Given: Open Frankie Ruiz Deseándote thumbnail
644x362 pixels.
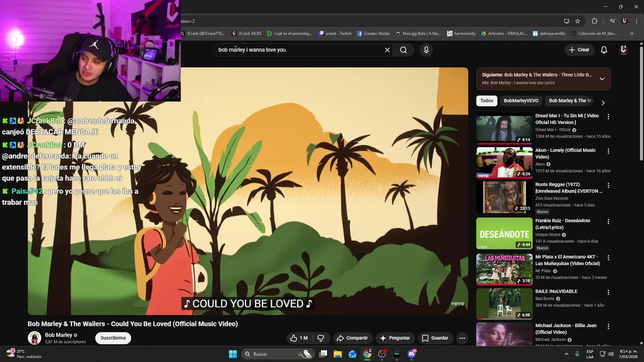Looking at the screenshot, I should tap(504, 233).
